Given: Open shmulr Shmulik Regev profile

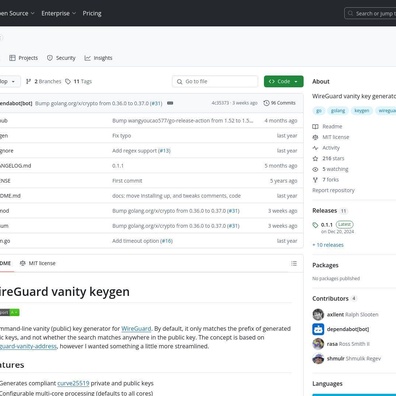Looking at the screenshot, I should click(354, 359).
